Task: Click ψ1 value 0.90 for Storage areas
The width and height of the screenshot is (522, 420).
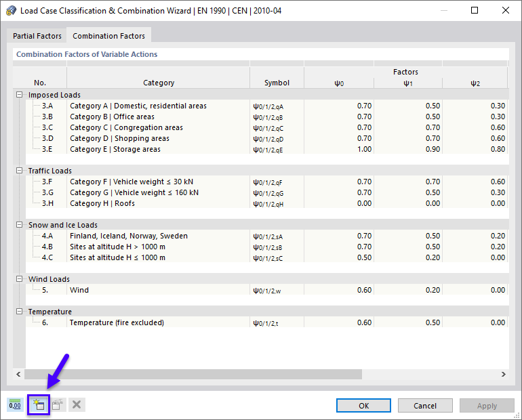Action: coord(408,149)
